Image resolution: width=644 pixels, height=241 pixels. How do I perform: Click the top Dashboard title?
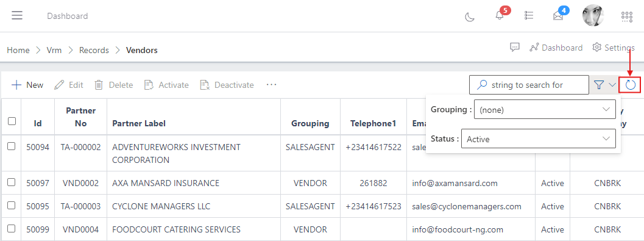coord(68,16)
